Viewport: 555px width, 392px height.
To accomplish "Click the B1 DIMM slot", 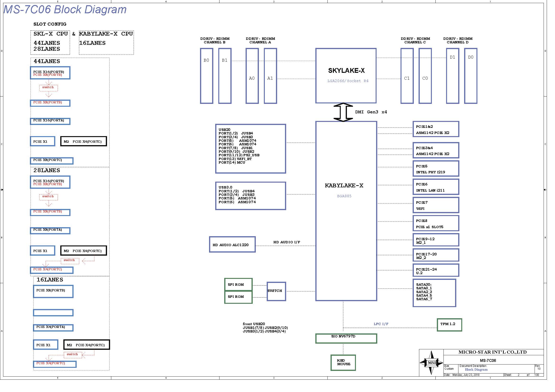I will [x=225, y=76].
